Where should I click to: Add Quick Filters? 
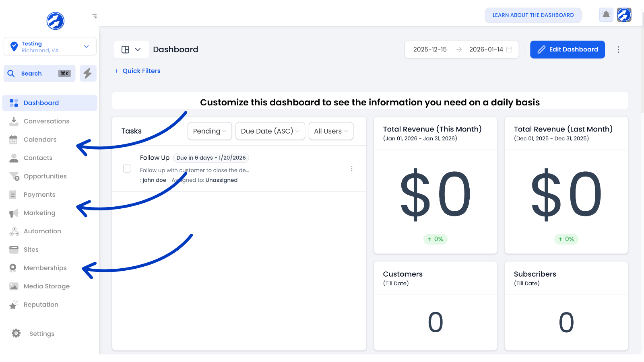tap(137, 71)
